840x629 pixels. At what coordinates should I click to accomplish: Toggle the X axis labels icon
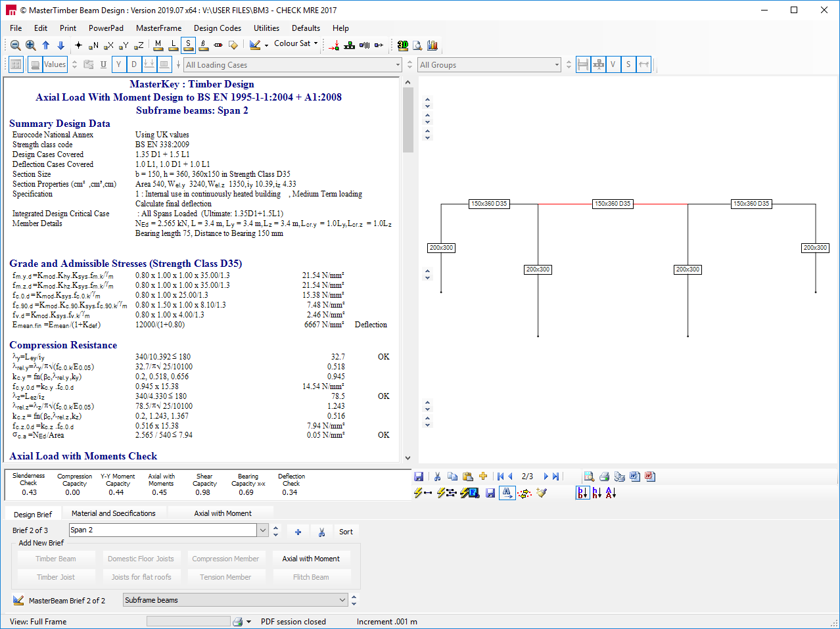[x=108, y=45]
